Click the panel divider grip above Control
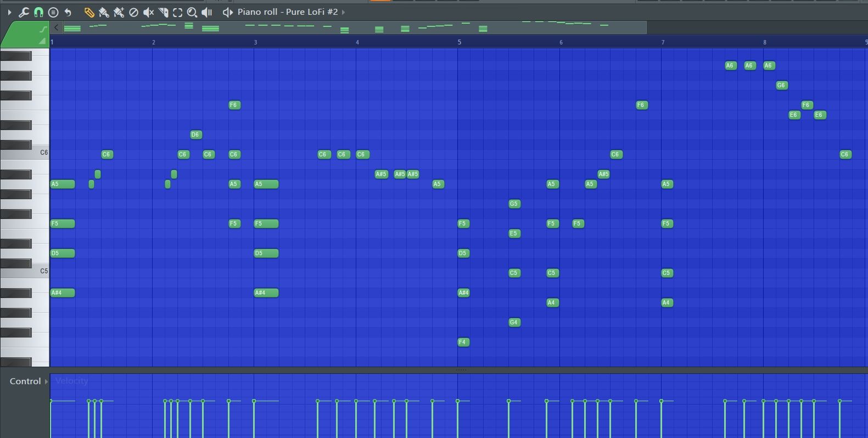The height and width of the screenshot is (438, 868). (461, 370)
